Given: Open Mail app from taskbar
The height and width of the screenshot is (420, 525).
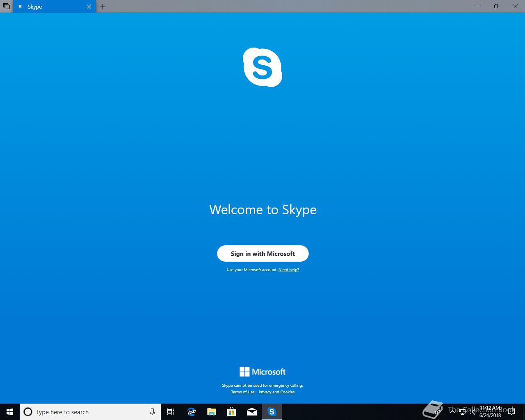Looking at the screenshot, I should tap(252, 412).
